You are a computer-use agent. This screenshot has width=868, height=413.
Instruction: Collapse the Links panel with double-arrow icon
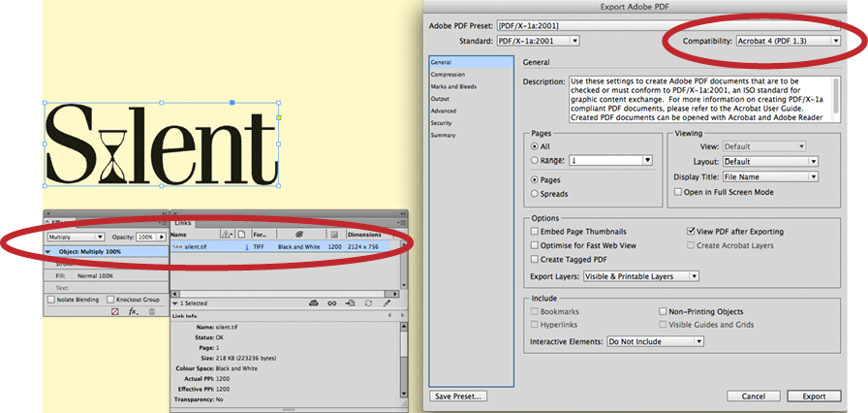[404, 213]
